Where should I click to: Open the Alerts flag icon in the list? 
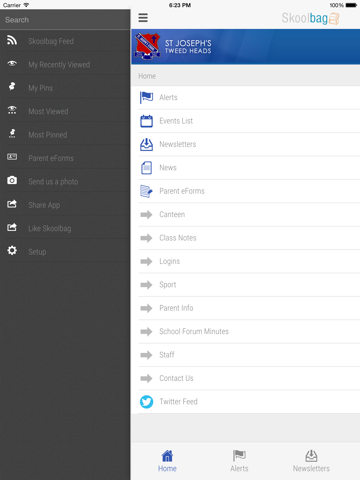pos(146,97)
